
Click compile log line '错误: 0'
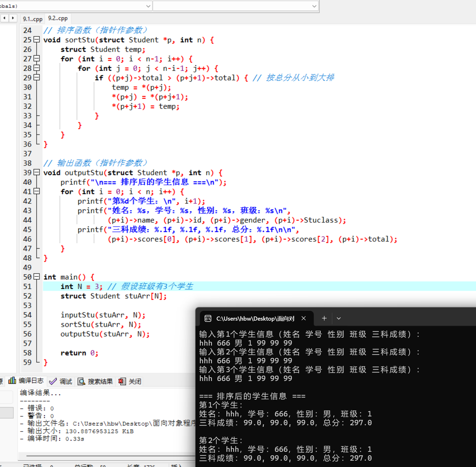coord(37,408)
